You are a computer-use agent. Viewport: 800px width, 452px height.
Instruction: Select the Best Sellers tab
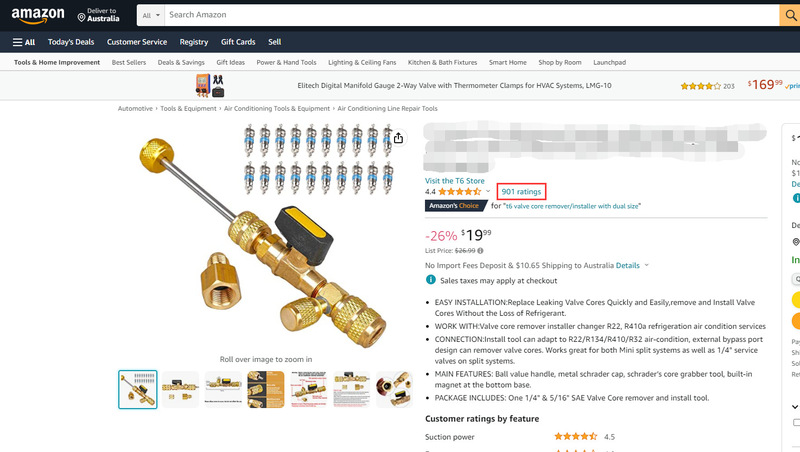129,62
